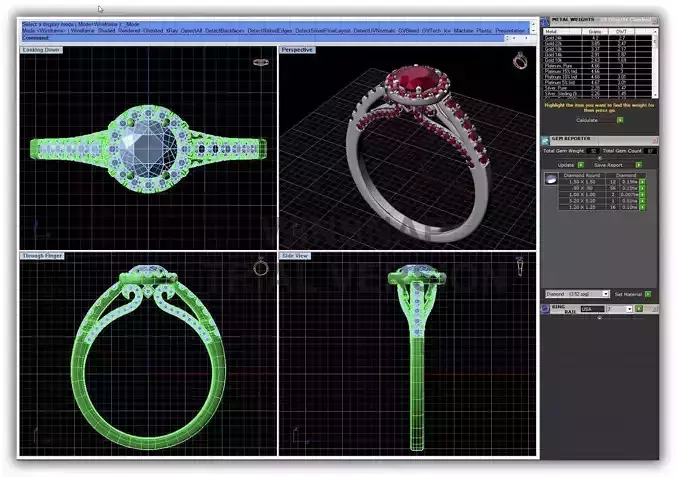
Task: Click the Set Material button label
Action: pyautogui.click(x=628, y=294)
